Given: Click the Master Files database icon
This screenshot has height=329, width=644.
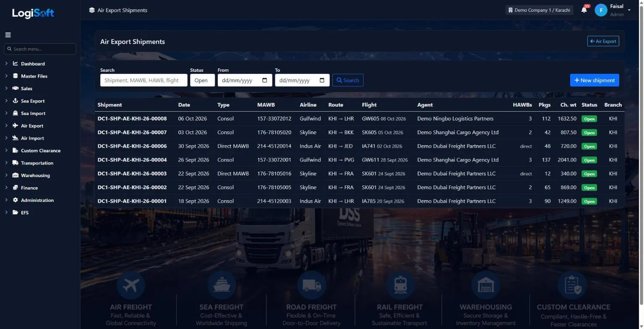Looking at the screenshot, I should (x=16, y=76).
